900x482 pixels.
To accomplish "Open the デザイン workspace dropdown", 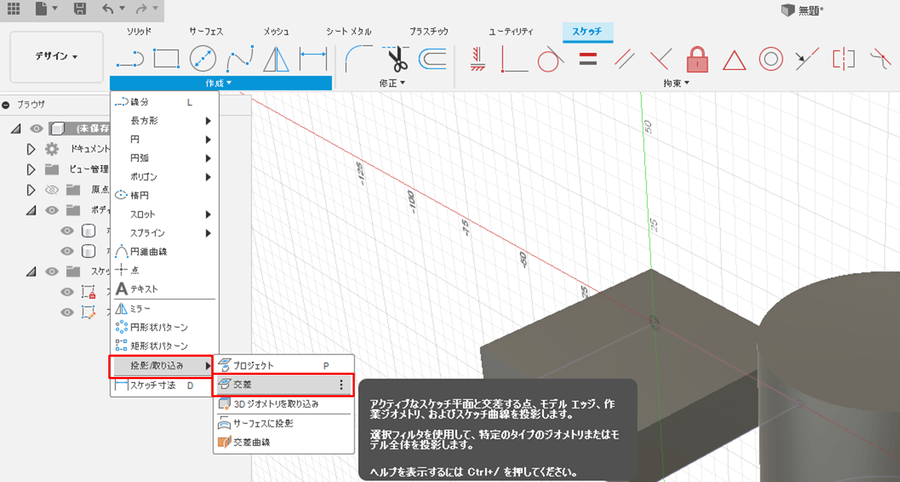I will click(x=56, y=57).
